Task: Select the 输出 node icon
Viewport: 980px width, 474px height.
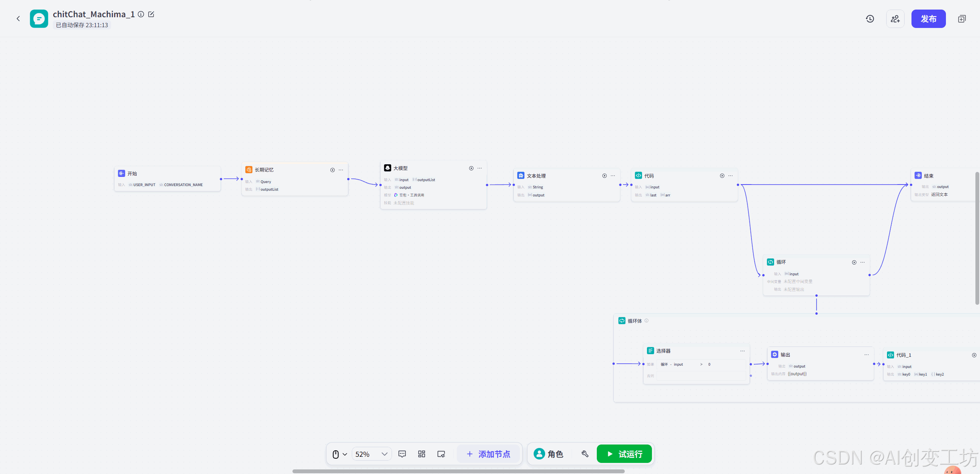Action: [x=774, y=355]
